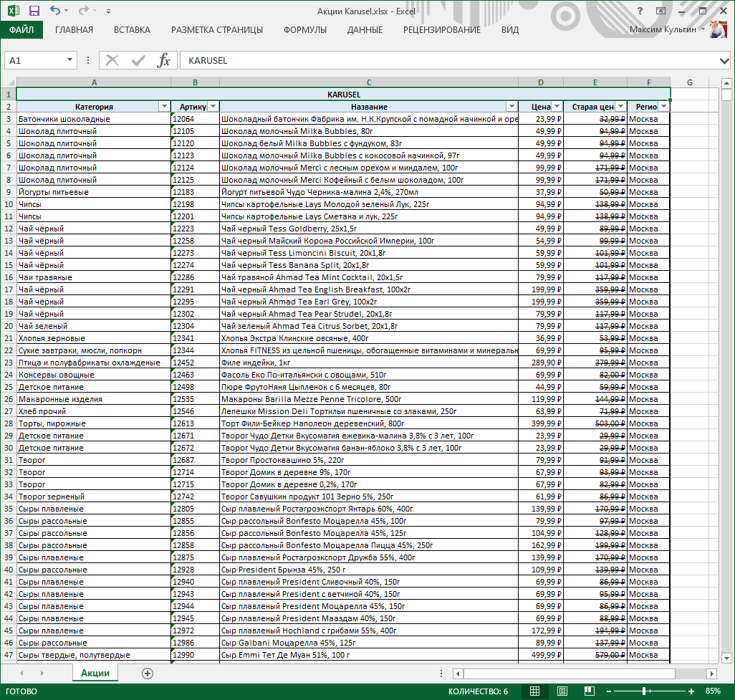Select column G header

690,82
